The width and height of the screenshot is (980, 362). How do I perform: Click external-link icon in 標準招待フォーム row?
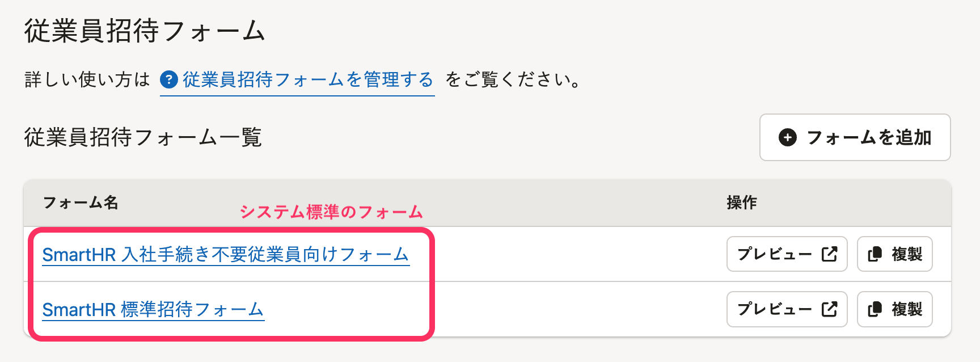(x=829, y=309)
